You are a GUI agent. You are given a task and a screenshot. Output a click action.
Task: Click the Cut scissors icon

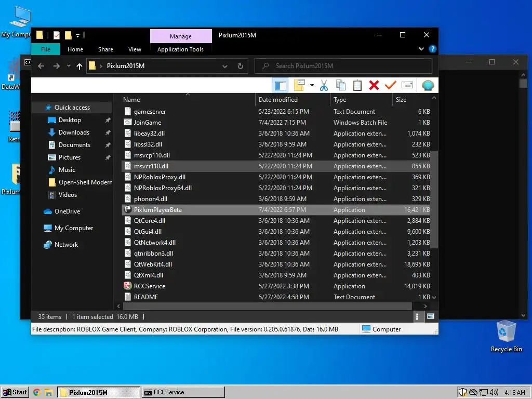pyautogui.click(x=324, y=86)
